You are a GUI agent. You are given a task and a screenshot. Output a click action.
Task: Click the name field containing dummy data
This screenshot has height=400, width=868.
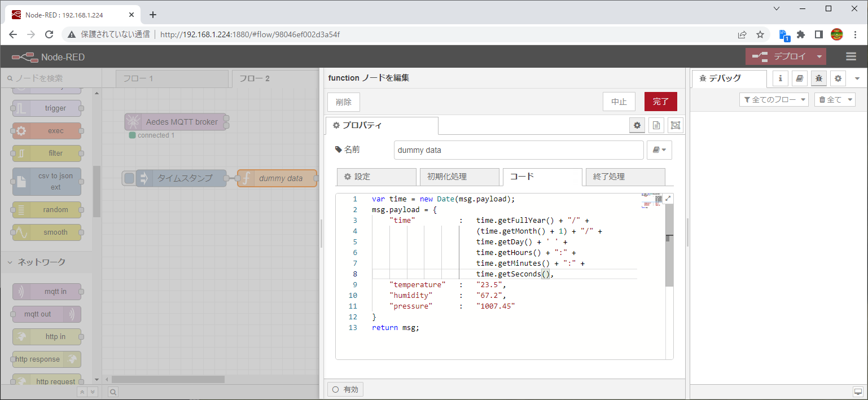coord(518,150)
